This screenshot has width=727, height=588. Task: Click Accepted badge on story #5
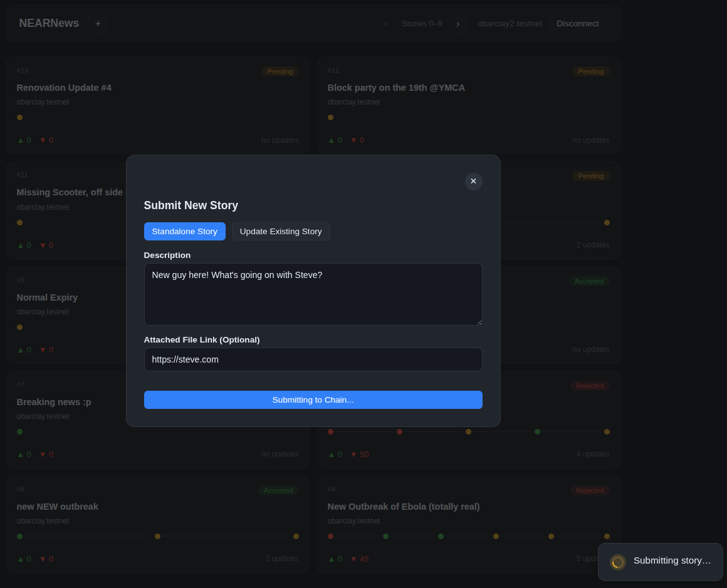tap(278, 490)
